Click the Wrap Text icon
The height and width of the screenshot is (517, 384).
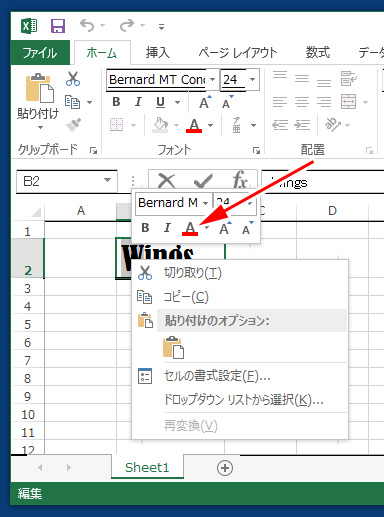pyautogui.click(x=348, y=79)
